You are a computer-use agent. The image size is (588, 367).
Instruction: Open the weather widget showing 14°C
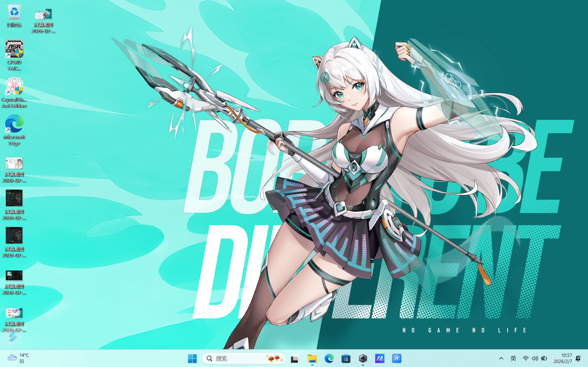pos(18,358)
